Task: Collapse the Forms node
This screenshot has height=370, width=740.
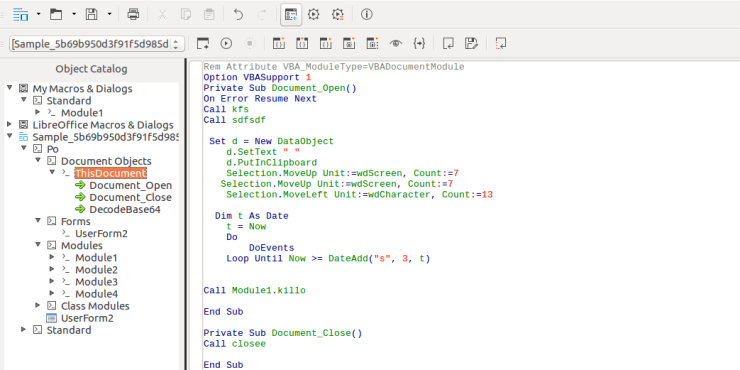Action: click(x=38, y=220)
